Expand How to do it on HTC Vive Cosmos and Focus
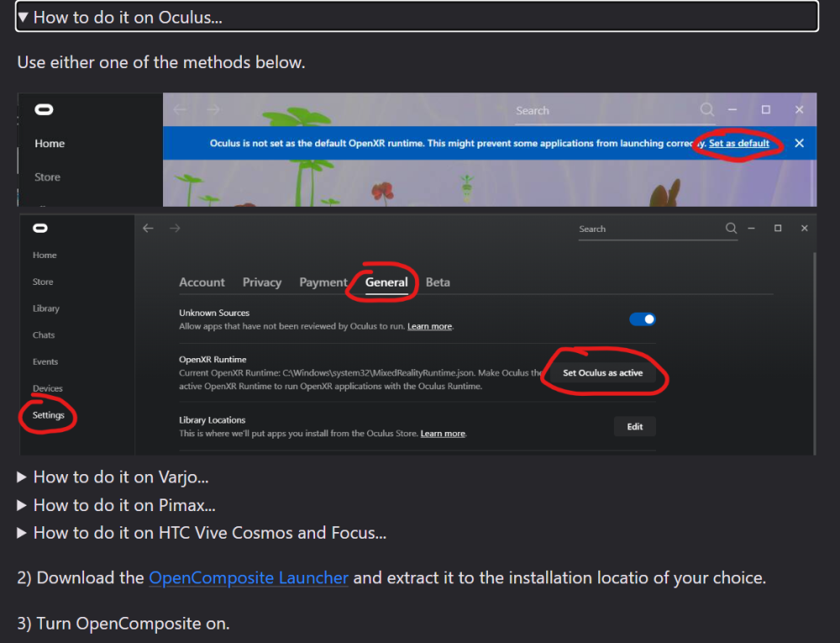 click(202, 533)
